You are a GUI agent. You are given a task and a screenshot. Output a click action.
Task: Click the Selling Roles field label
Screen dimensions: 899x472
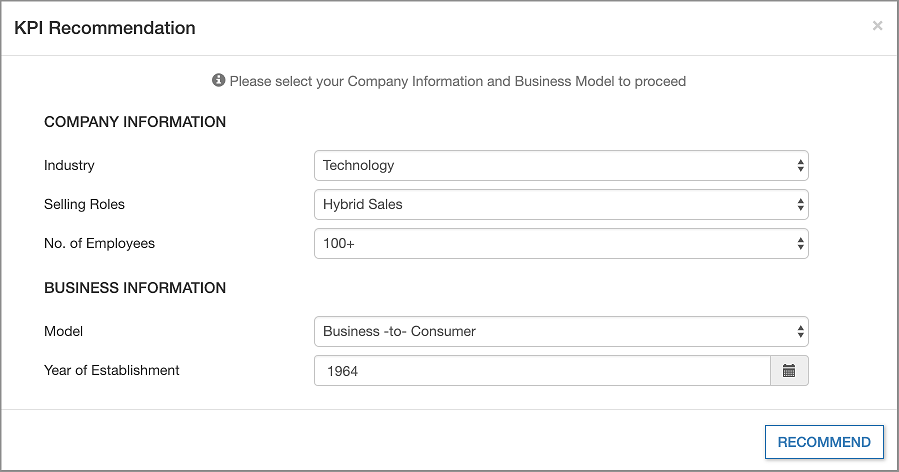[84, 204]
